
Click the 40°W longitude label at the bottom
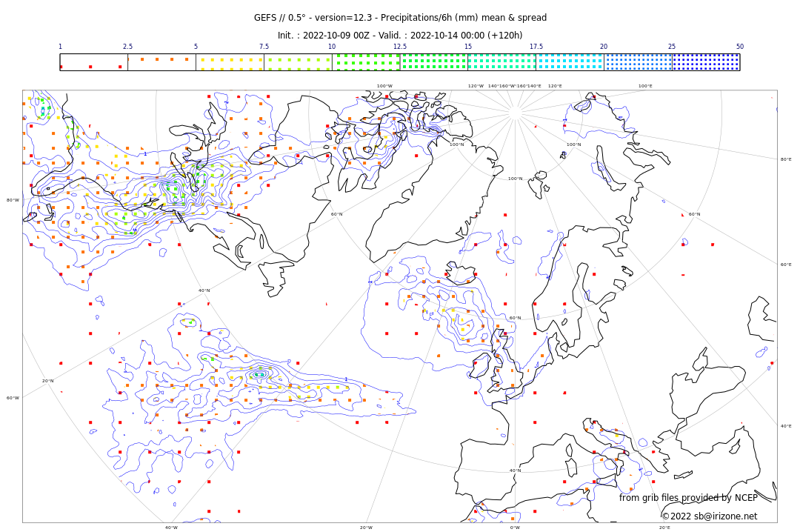point(171,528)
